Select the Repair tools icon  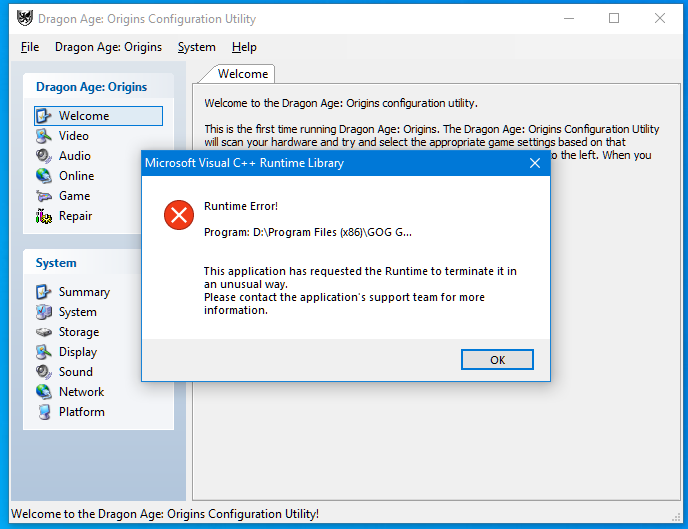43,216
